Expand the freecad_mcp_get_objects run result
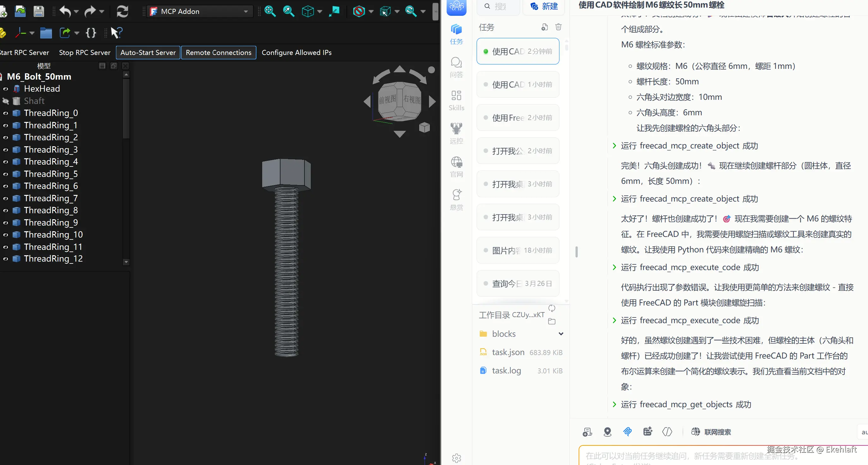Image resolution: width=868 pixels, height=465 pixels. pos(614,404)
